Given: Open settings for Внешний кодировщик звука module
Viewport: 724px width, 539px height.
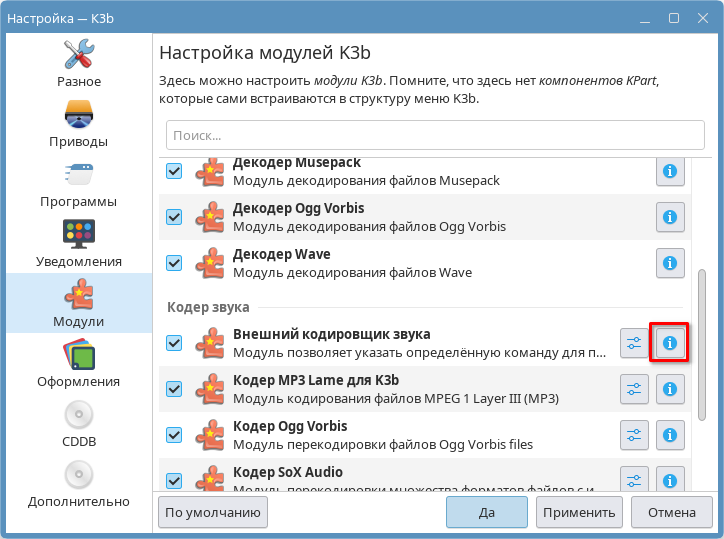Looking at the screenshot, I should click(634, 343).
